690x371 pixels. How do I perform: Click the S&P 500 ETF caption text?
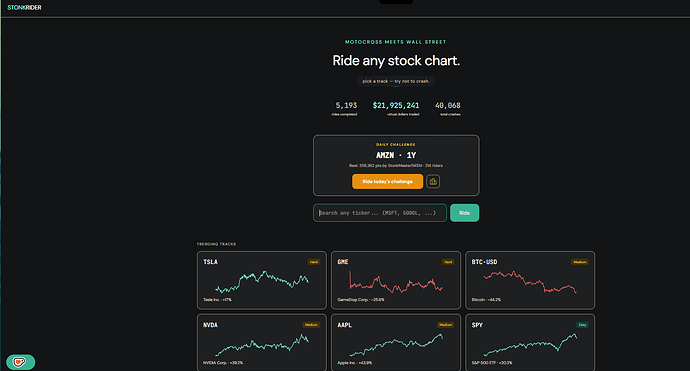coord(492,363)
